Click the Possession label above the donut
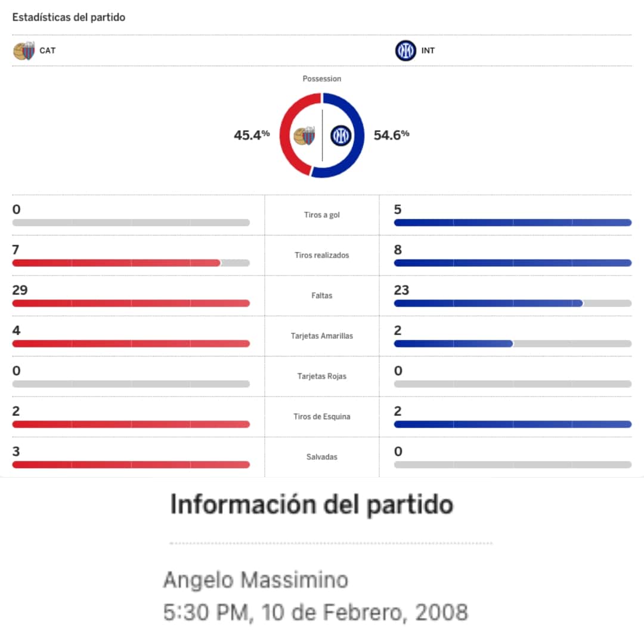Viewport: 644px width, 644px height. (x=322, y=79)
